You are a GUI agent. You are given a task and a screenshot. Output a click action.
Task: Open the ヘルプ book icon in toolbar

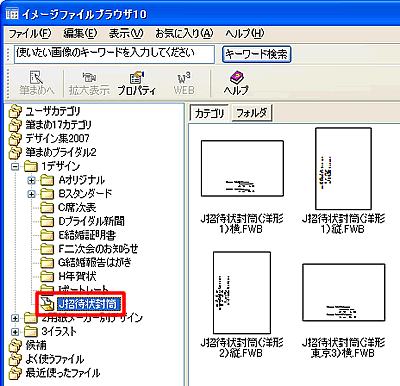(236, 77)
